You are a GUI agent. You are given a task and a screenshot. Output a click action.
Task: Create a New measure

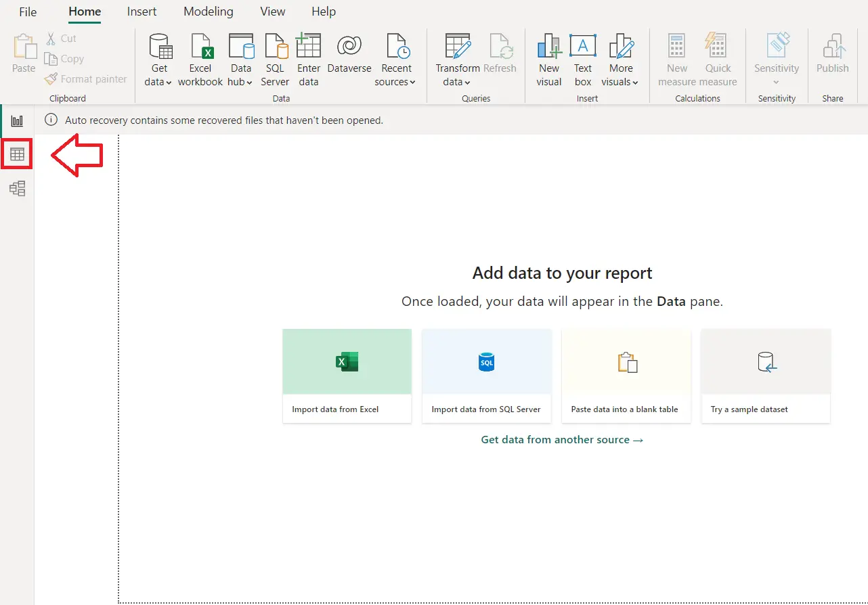(x=677, y=60)
